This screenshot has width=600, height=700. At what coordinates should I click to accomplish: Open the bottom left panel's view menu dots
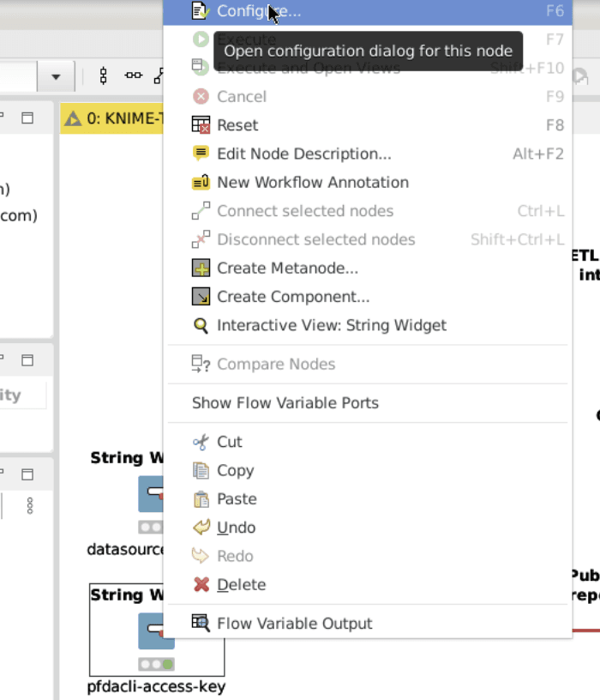click(x=30, y=506)
